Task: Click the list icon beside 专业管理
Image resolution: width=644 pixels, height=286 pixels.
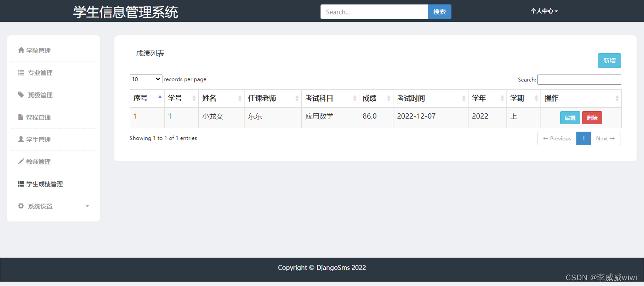Action: (21, 73)
